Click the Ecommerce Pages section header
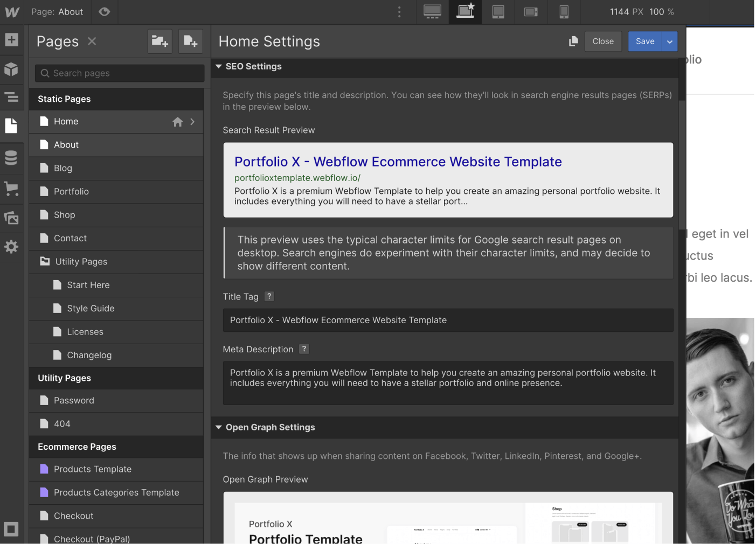Viewport: 756px width, 544px height. [x=116, y=447]
